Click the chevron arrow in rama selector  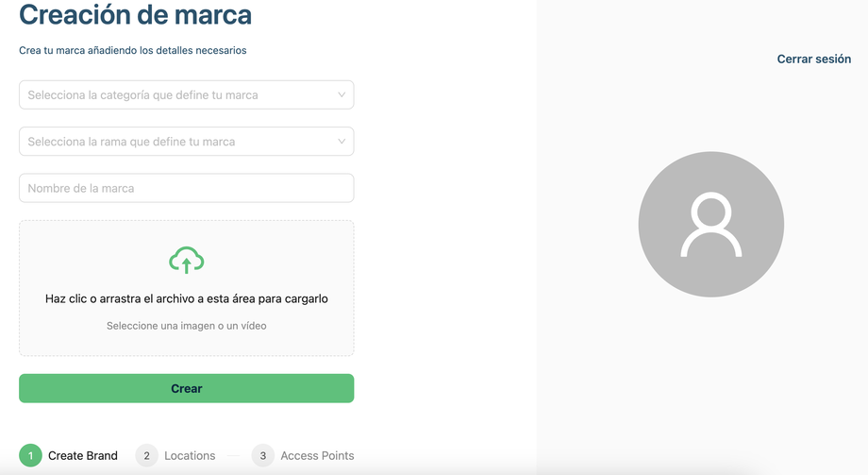[x=342, y=142]
